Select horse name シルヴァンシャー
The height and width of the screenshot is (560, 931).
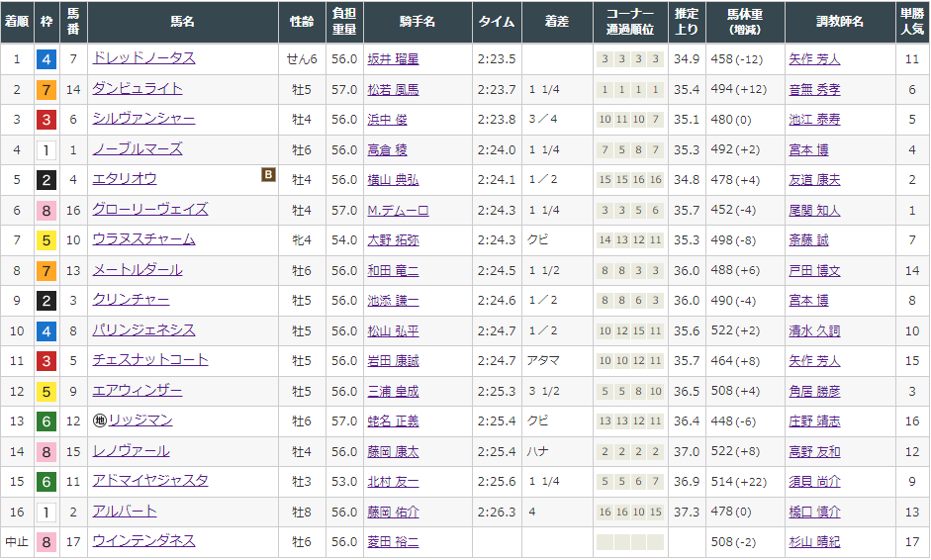[143, 119]
